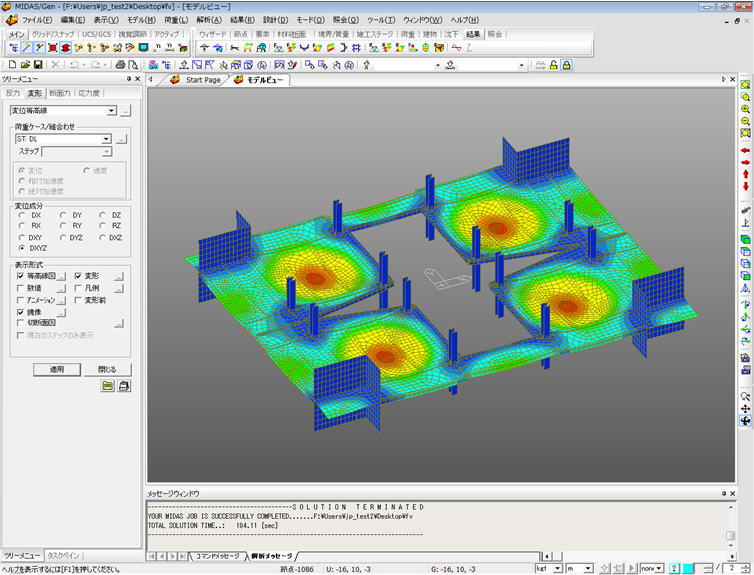This screenshot has height=575, width=754.
Task: Click the ellipsis button next to ST: DL
Action: 122,139
